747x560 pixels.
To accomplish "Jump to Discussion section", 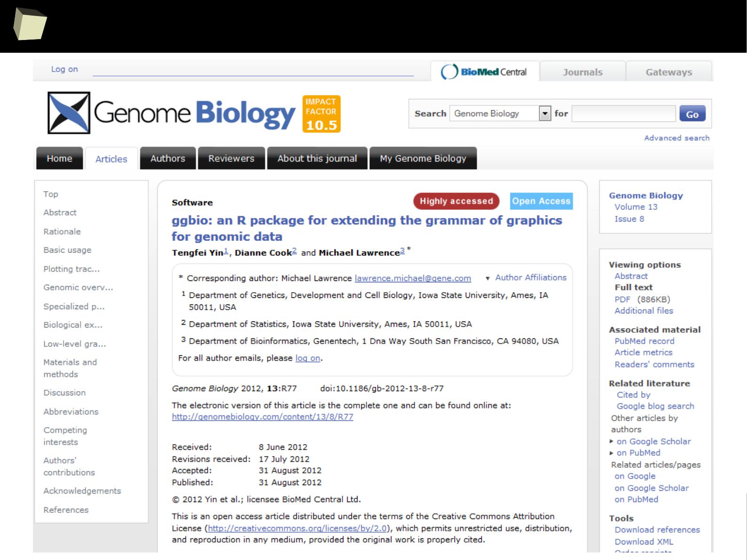I will pyautogui.click(x=64, y=392).
